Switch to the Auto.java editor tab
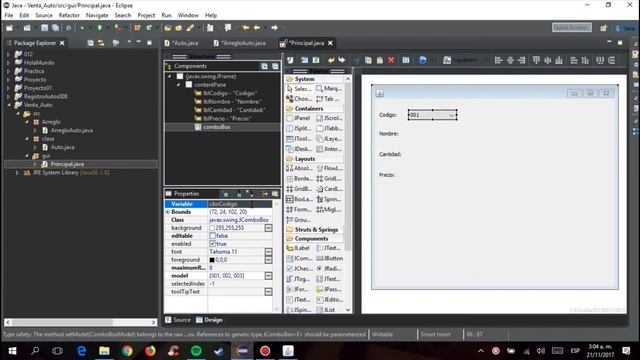Screen dimensions: 640x360 tap(182, 43)
